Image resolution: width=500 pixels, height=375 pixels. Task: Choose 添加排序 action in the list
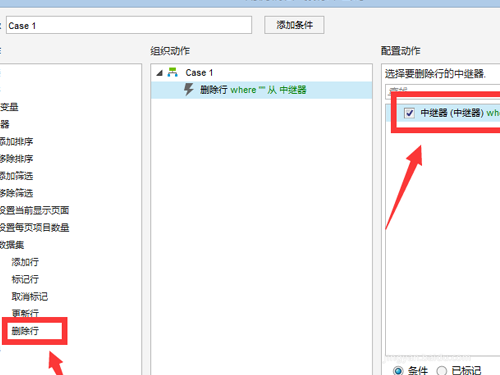17,142
